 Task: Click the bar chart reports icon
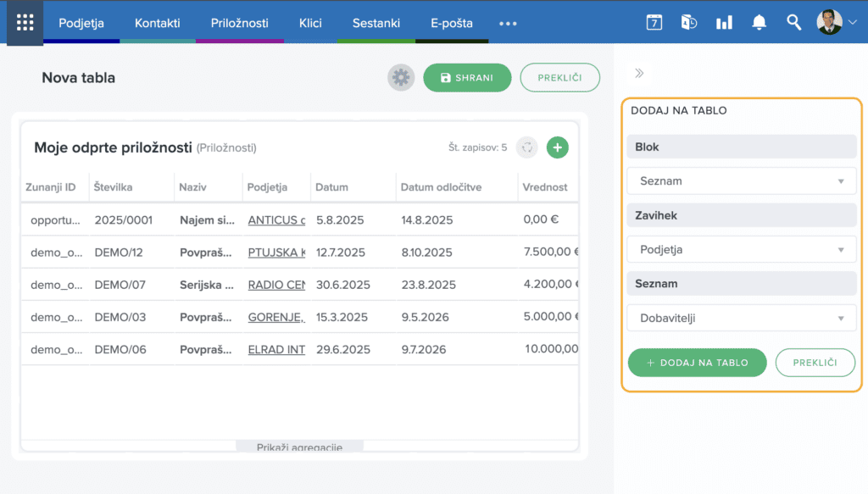pos(724,23)
